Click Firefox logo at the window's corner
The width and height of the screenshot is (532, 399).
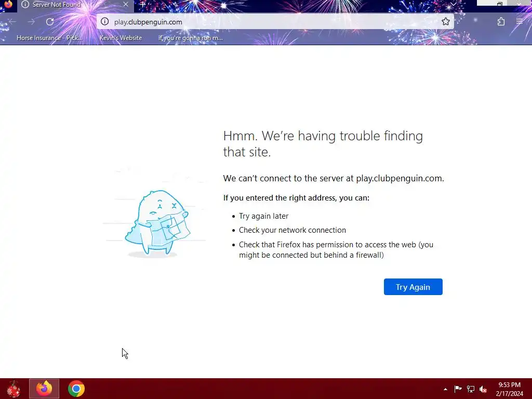tap(8, 4)
